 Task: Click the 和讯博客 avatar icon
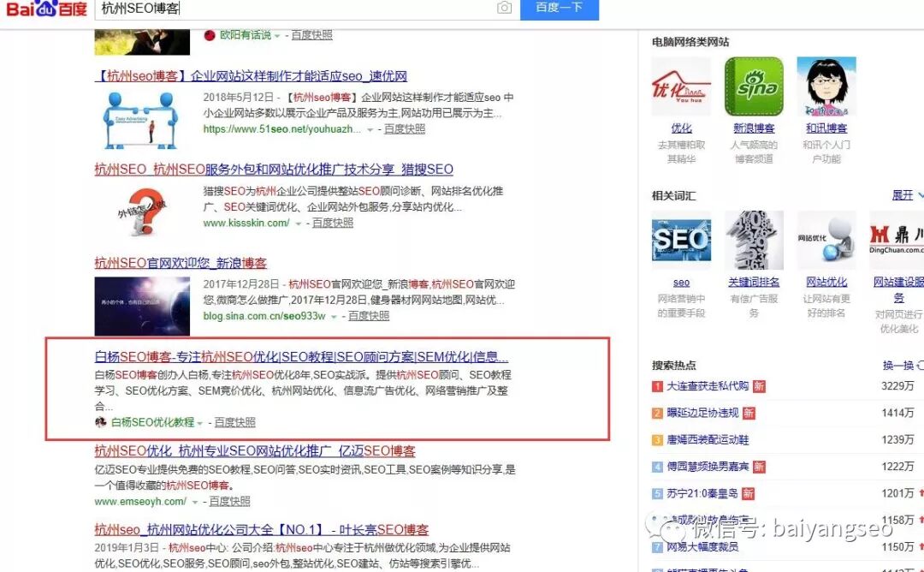point(826,86)
